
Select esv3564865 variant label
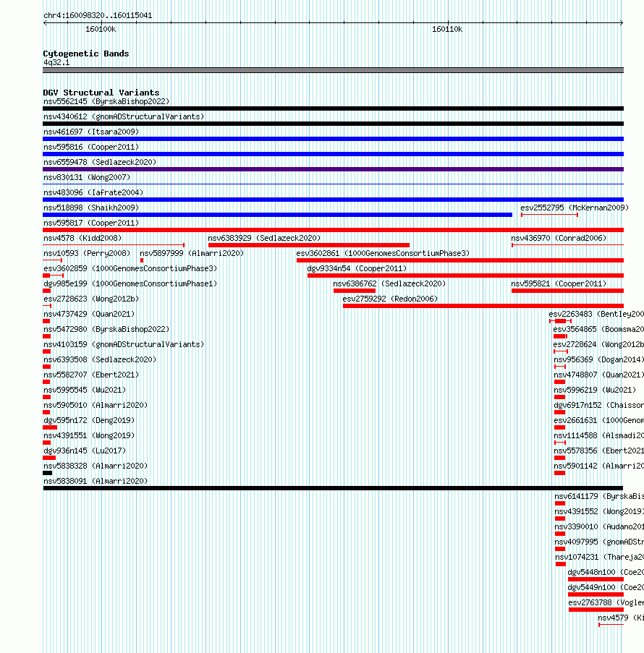598,330
